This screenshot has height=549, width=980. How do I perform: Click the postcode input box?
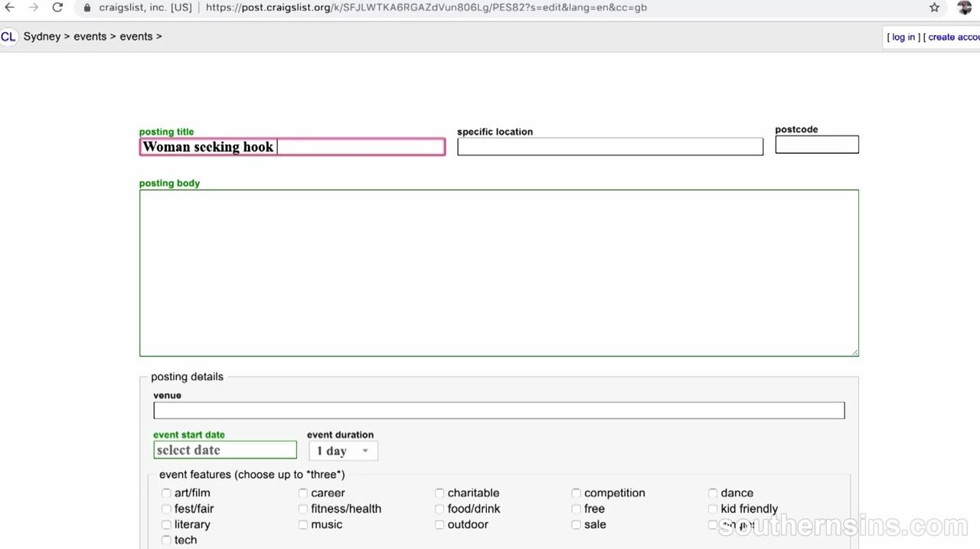coord(816,145)
